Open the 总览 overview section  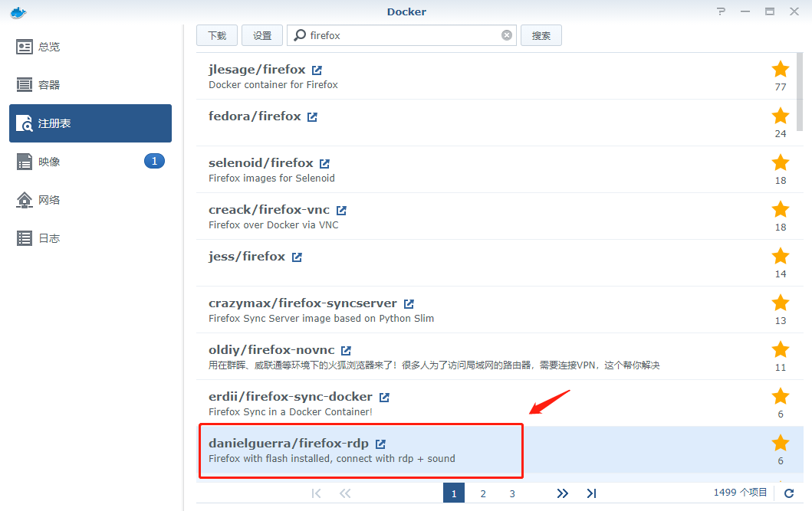click(x=90, y=47)
